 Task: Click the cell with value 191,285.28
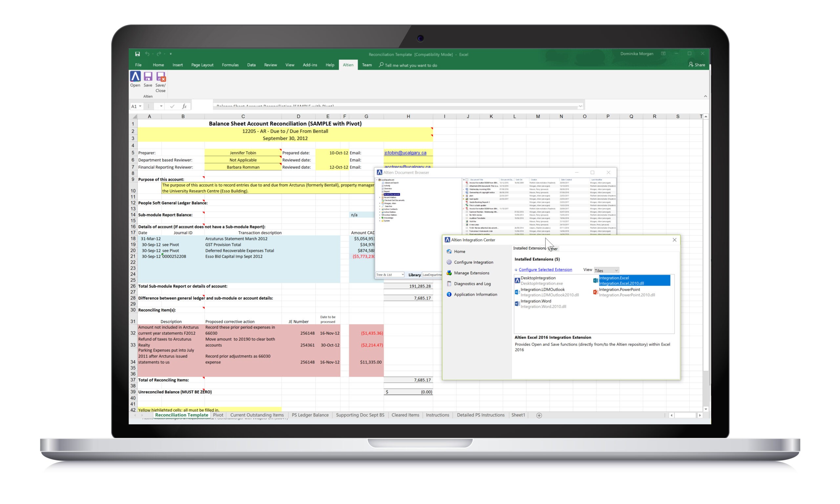click(408, 286)
